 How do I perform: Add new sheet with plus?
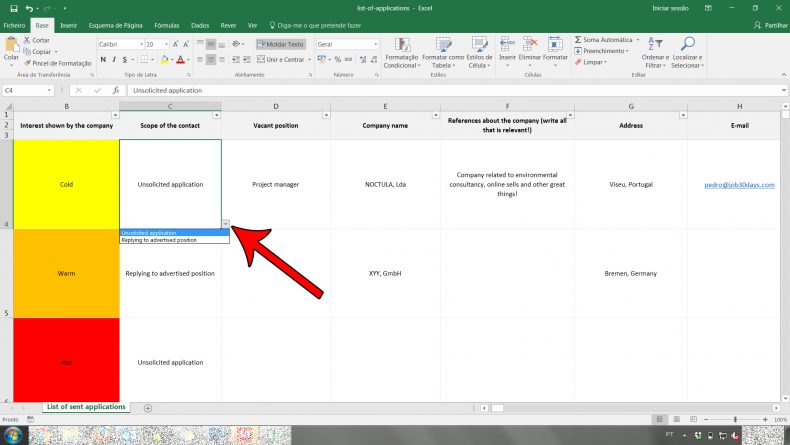pos(148,408)
